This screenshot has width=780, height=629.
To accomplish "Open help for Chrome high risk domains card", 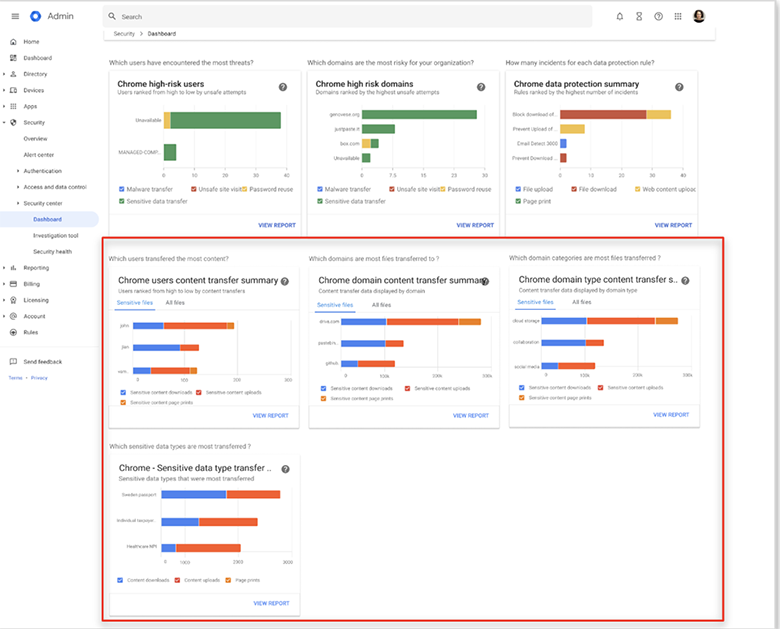I will (x=481, y=87).
